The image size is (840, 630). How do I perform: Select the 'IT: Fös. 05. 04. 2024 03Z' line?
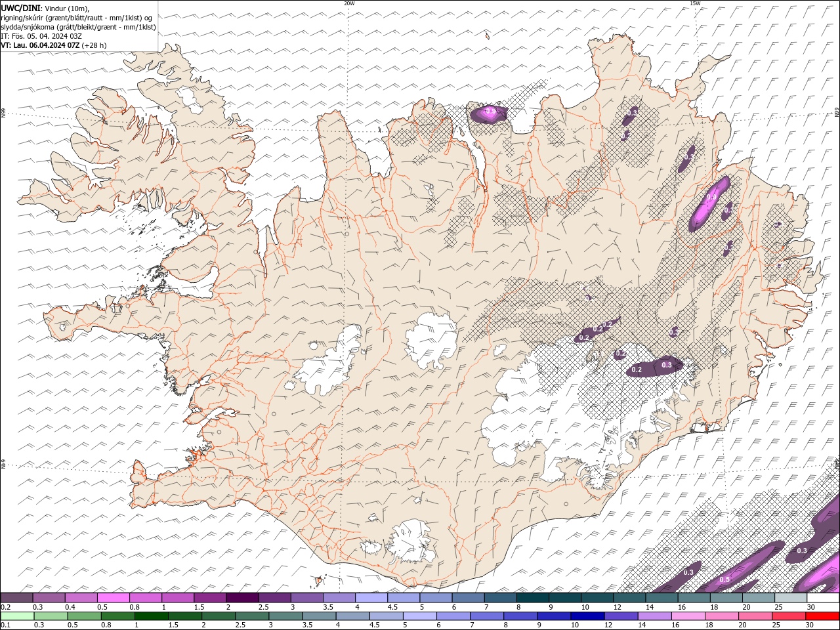[41, 35]
